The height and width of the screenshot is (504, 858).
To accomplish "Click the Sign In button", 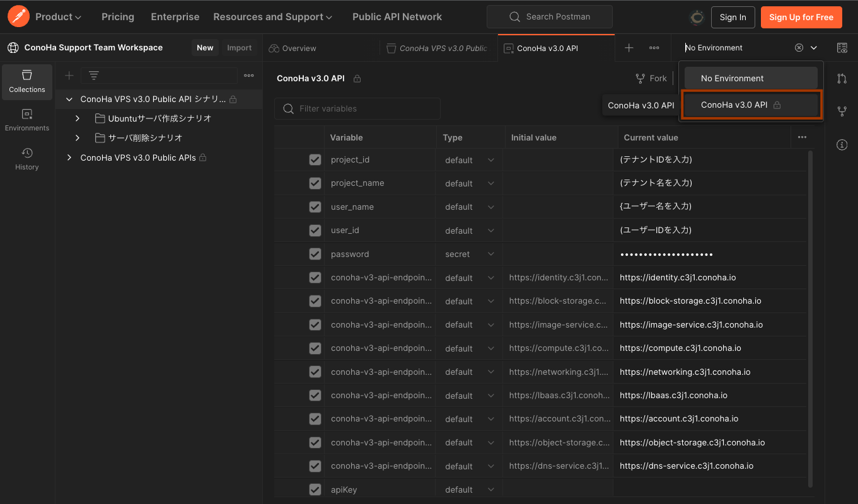I will (x=733, y=17).
